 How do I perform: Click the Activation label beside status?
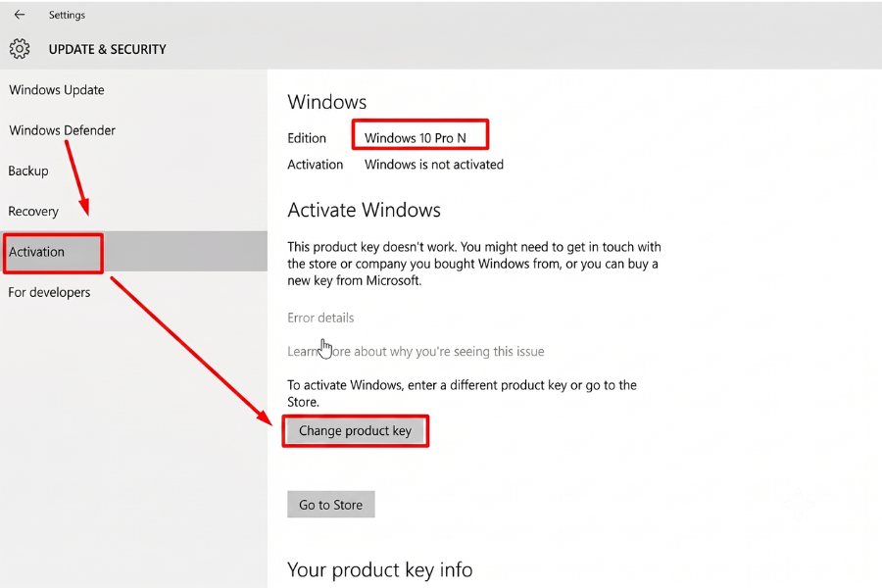tap(315, 165)
